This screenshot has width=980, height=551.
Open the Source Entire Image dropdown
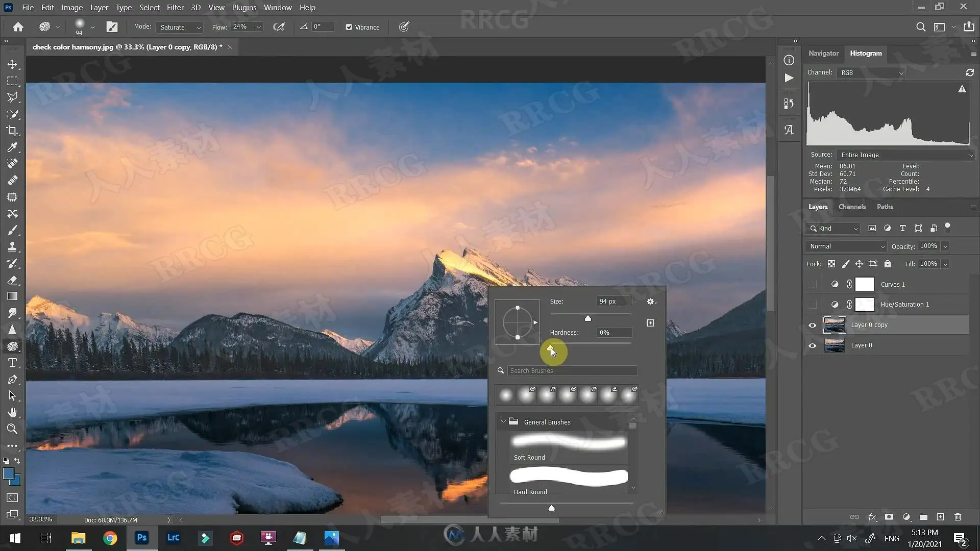pos(905,155)
